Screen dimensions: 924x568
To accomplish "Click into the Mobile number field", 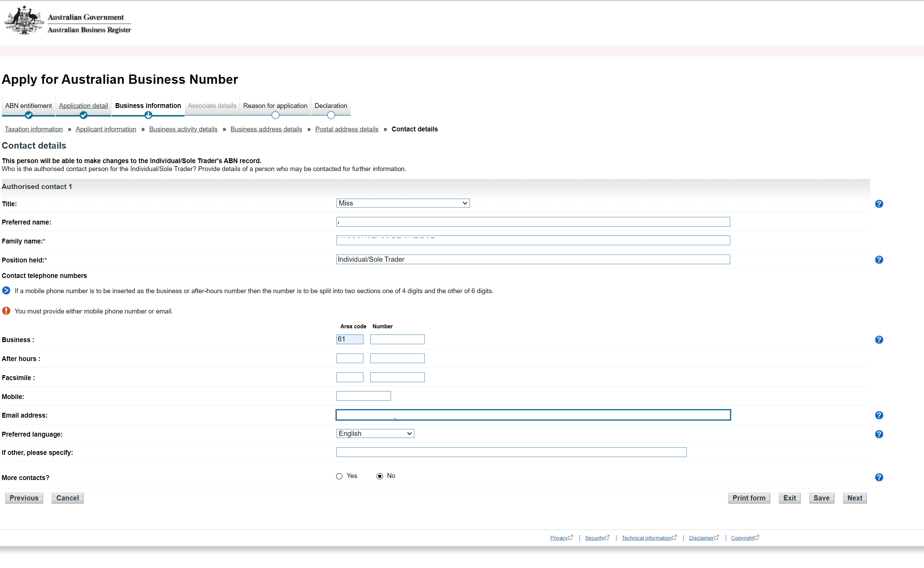I will click(x=363, y=396).
